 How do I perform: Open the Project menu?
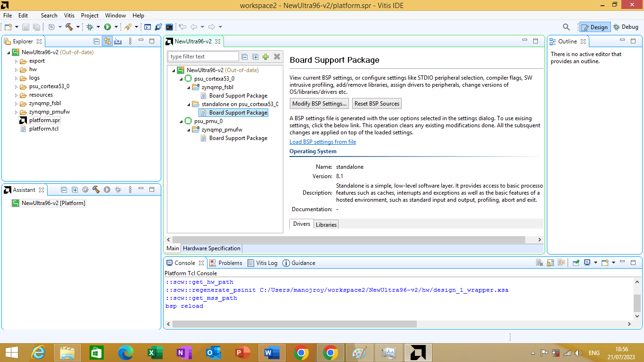[90, 16]
